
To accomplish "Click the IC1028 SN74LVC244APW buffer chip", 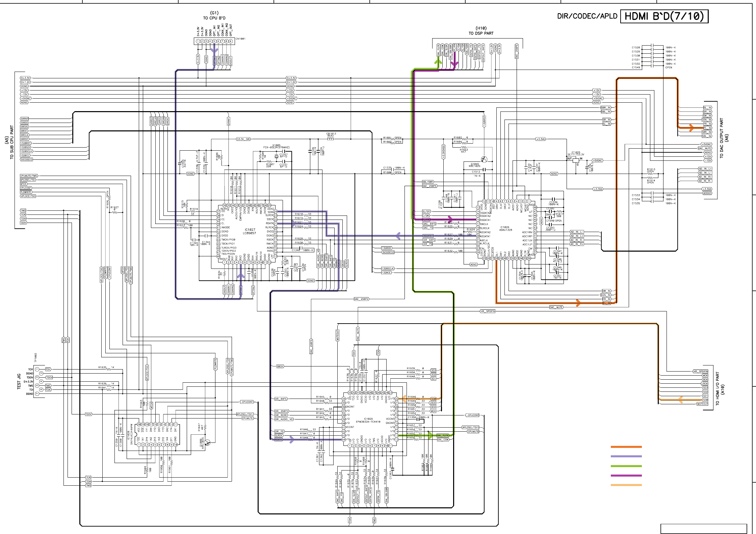I will coord(157,434).
